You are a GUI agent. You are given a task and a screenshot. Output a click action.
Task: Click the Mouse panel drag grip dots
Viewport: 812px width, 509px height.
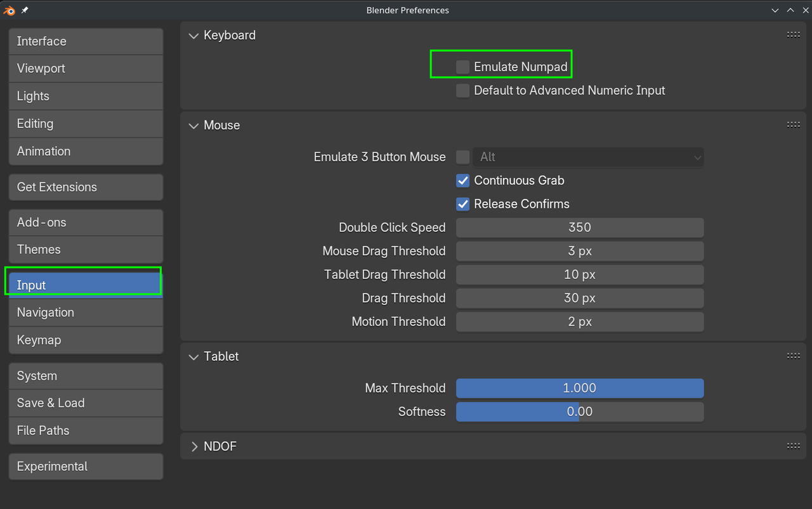(793, 125)
